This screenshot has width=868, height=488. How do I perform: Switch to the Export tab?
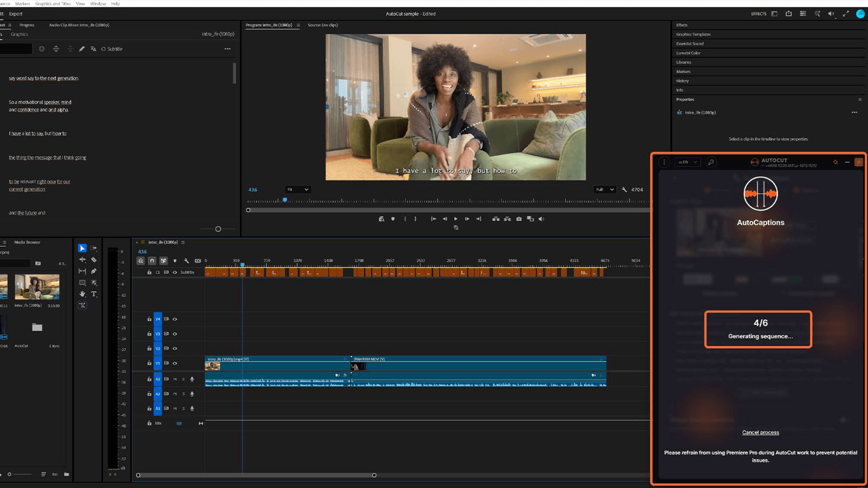pos(16,14)
